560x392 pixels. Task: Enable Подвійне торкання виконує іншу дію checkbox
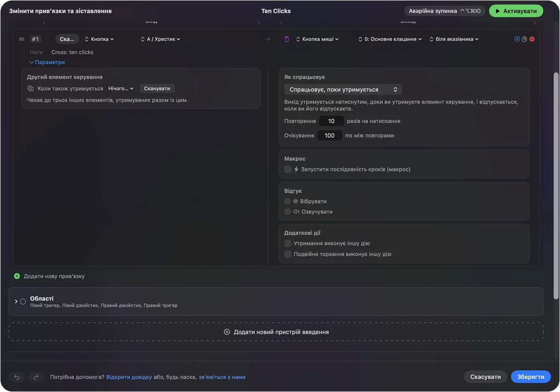288,254
